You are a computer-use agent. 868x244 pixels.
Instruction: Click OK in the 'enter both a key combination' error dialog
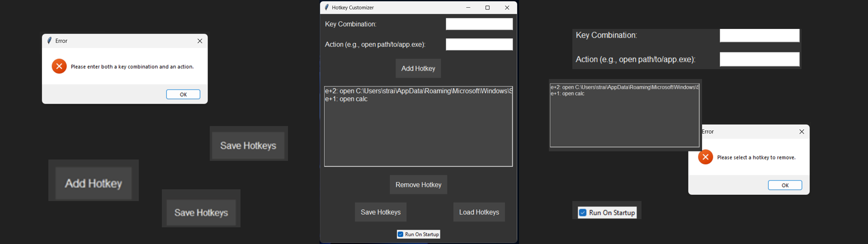click(183, 94)
